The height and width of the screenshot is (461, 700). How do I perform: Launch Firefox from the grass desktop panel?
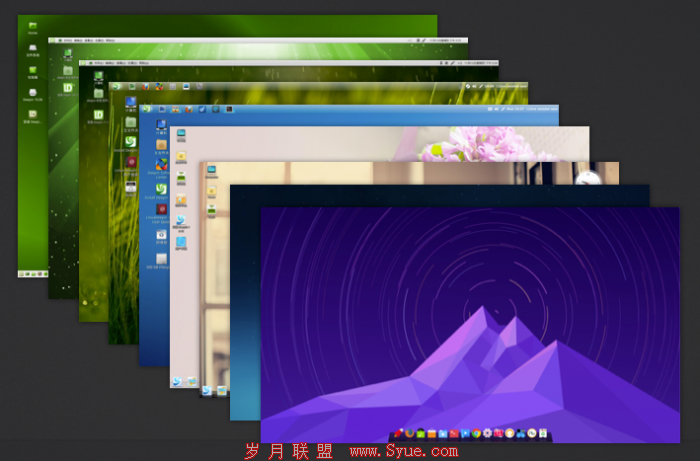coord(146,86)
